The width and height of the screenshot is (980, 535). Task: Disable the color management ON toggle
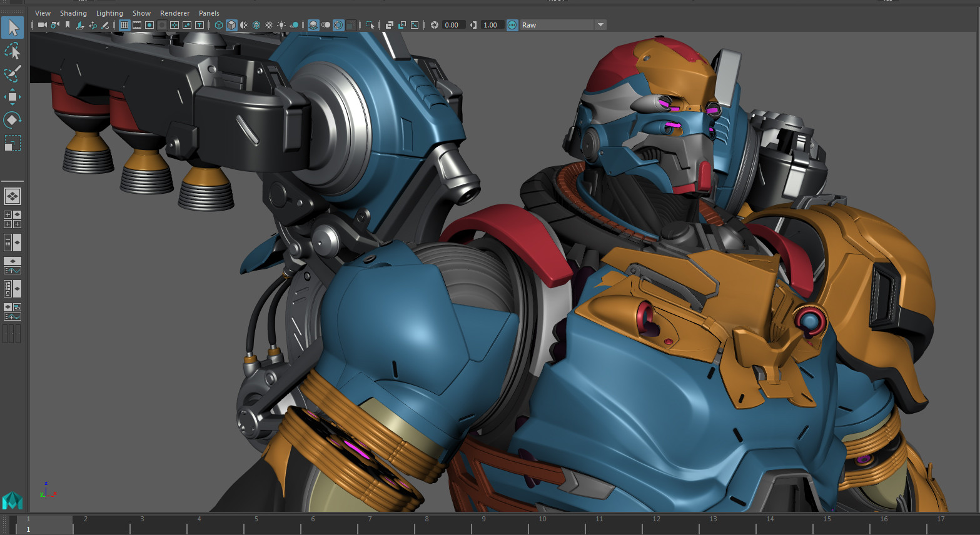pyautogui.click(x=511, y=25)
